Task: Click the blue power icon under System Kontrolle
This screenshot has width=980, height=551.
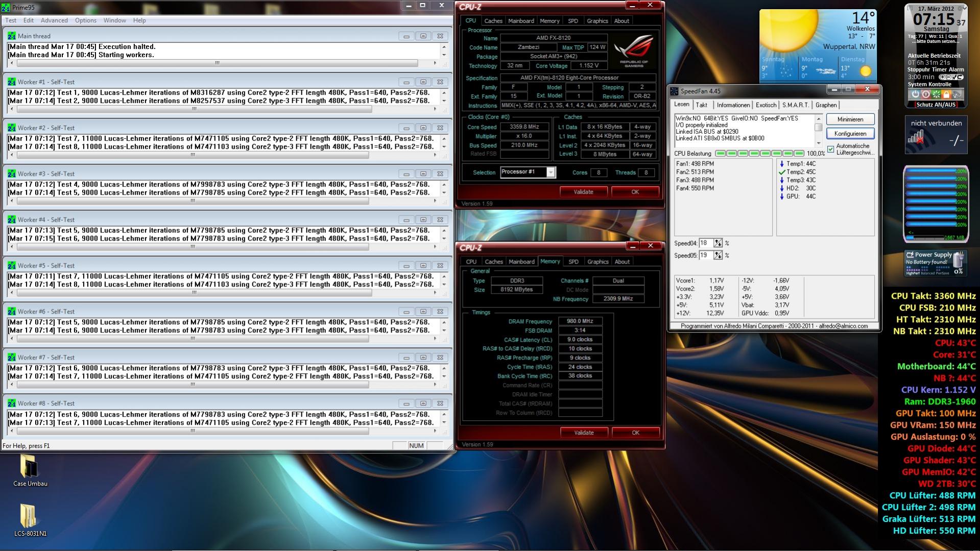Action: click(x=915, y=94)
